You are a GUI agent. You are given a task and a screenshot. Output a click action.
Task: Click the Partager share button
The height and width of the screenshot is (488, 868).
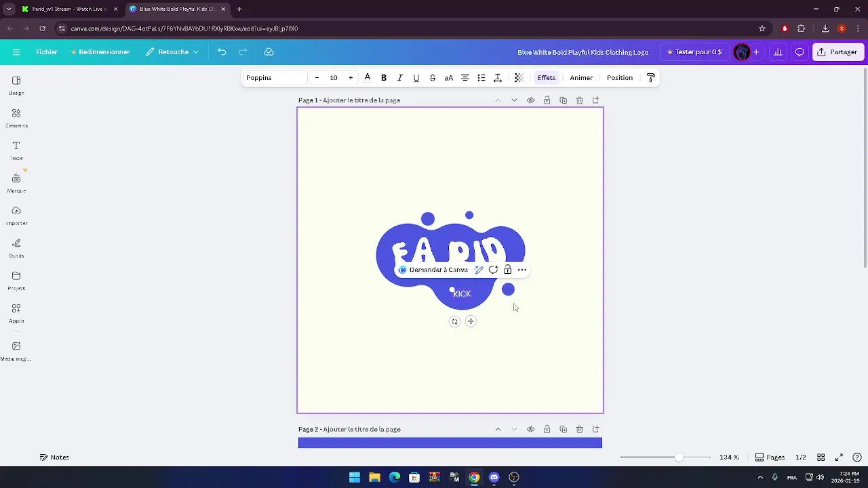coord(837,52)
